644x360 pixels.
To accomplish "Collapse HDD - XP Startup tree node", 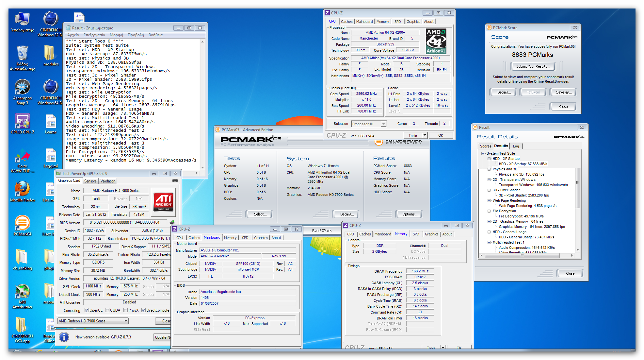I will tap(489, 159).
